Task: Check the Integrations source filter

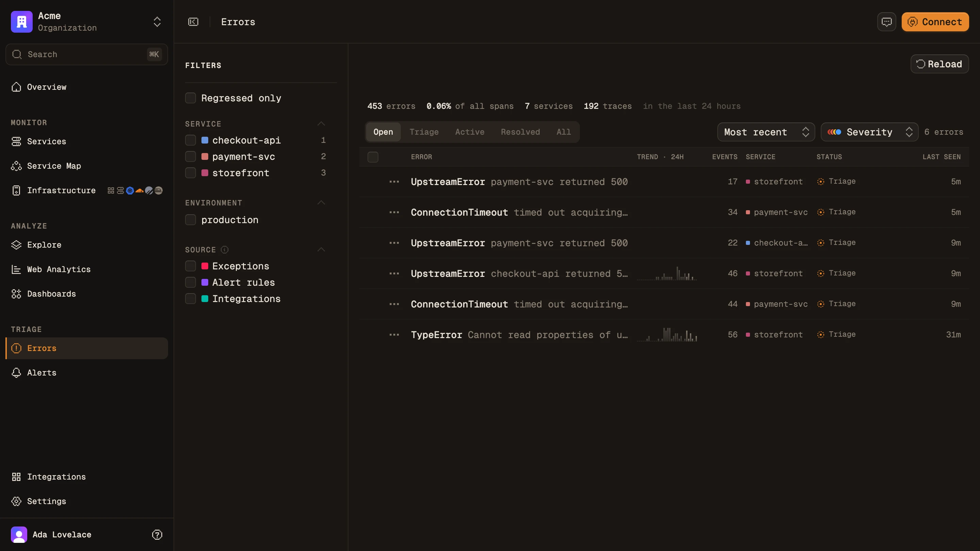Action: (x=191, y=299)
